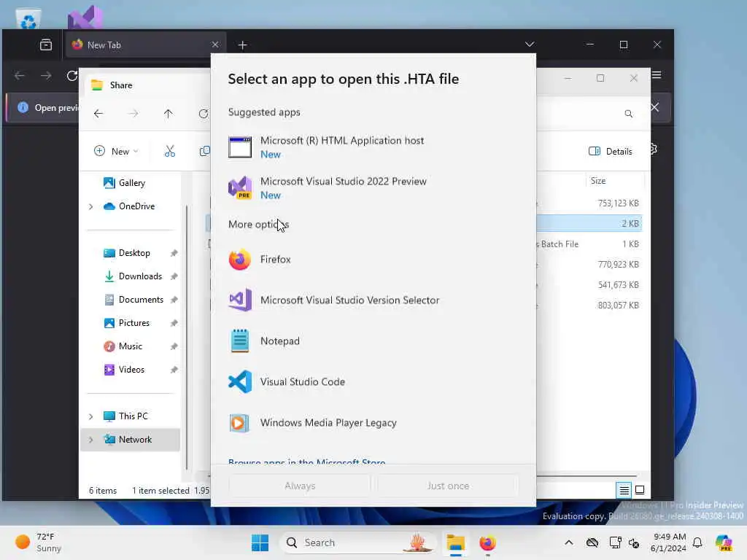Dismiss the Firefox notification bar

coord(656,108)
